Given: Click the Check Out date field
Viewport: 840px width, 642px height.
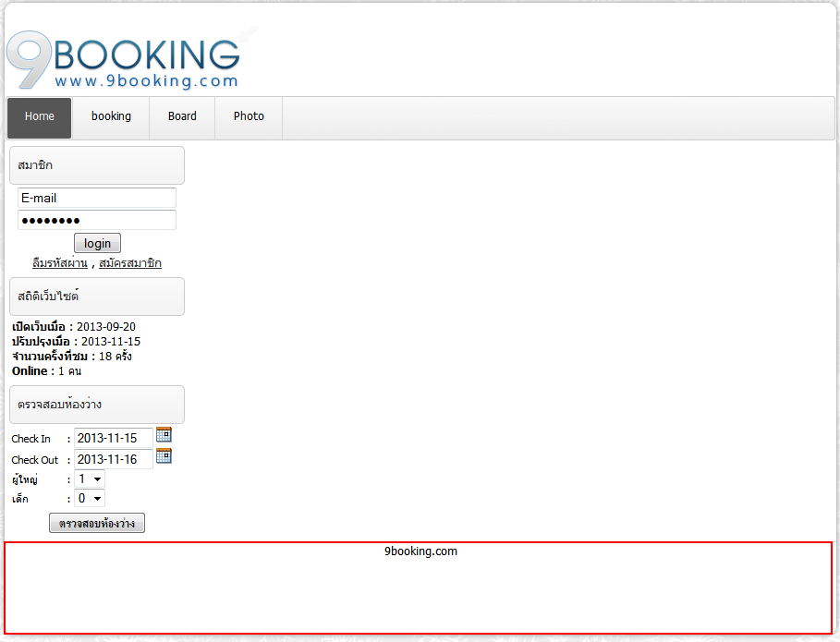Looking at the screenshot, I should click(x=114, y=459).
